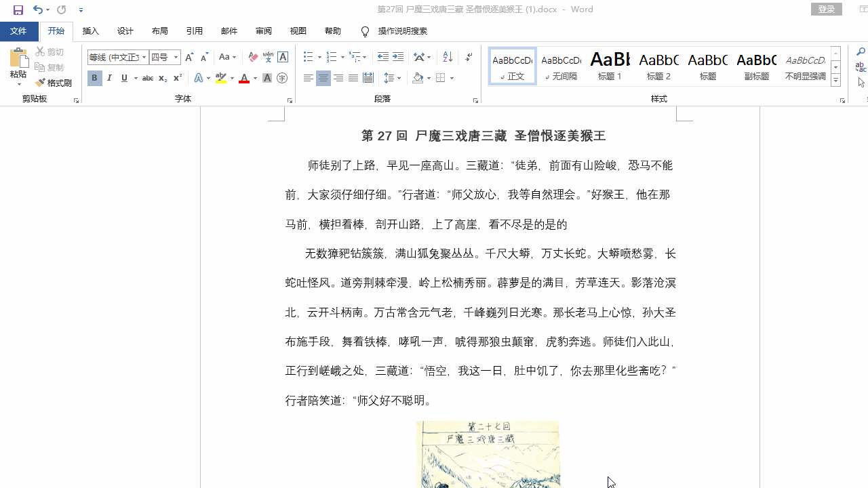Apply strikethrough to the text

(147, 78)
